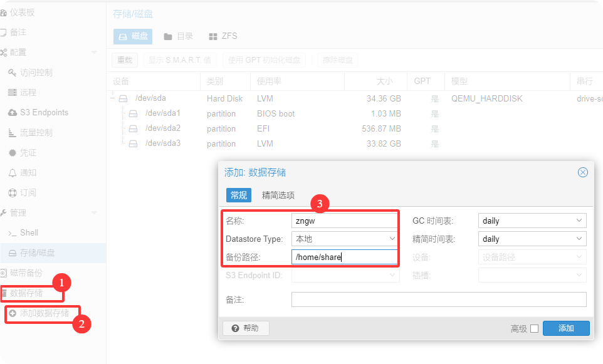Switch to the 精简选项 tab
Image resolution: width=603 pixels, height=364 pixels.
[x=278, y=195]
